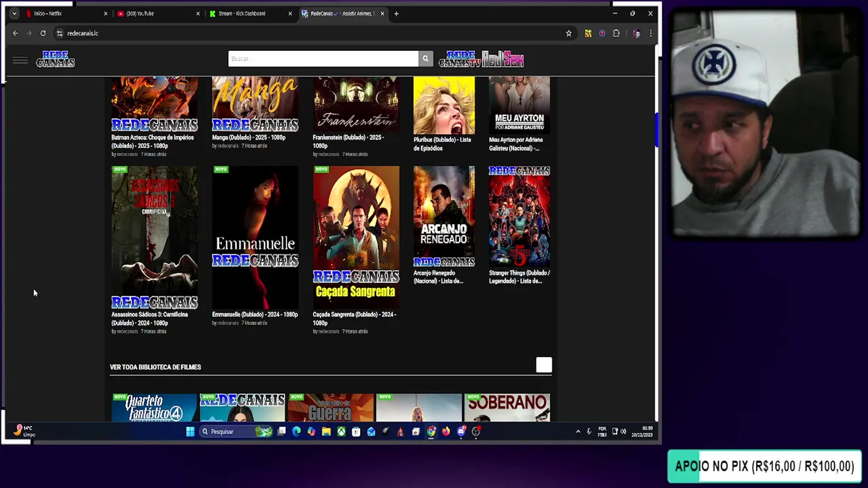Open the weather widget showing 14°C
Viewport: 868px width, 488px height.
tap(24, 431)
